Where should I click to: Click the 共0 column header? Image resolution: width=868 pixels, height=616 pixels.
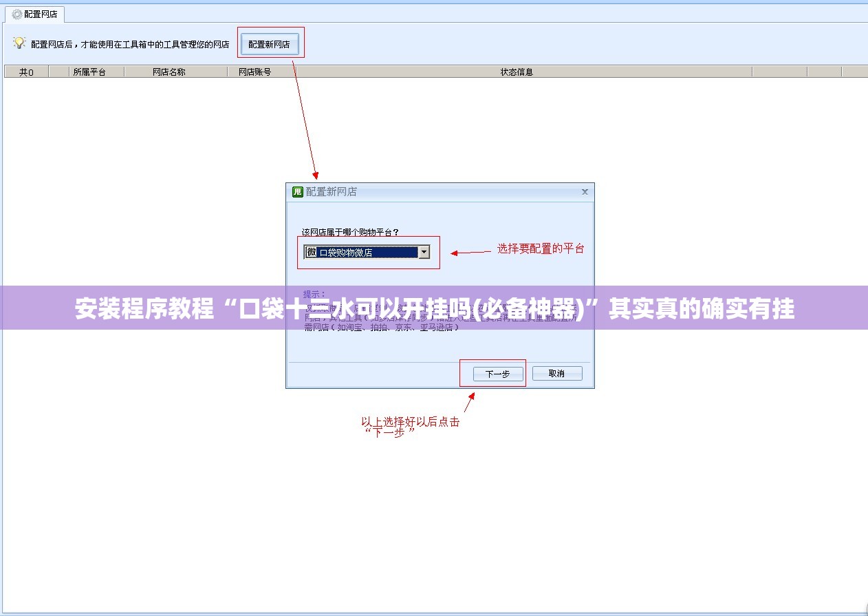coord(26,72)
